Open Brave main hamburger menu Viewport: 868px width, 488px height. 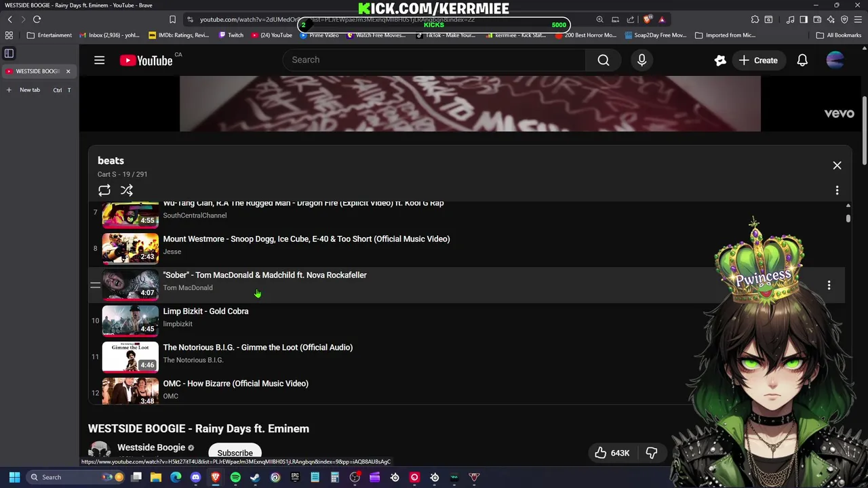tap(858, 20)
